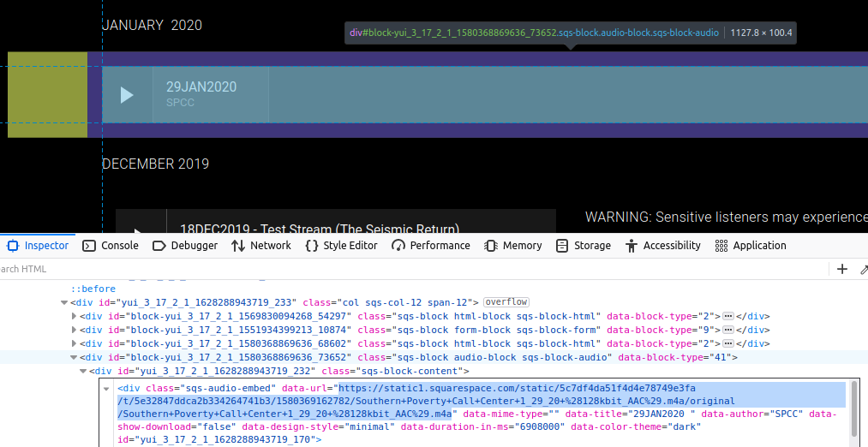
Task: Open the Style Editor tab
Action: 341,246
